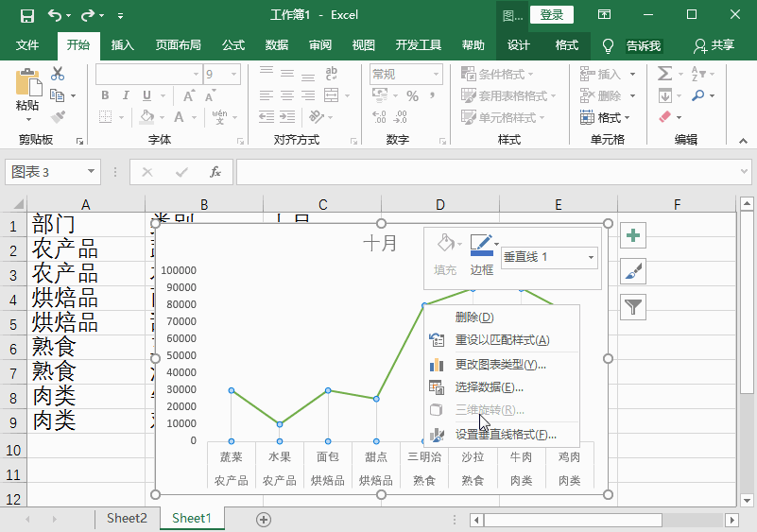Open the 套用表格格式 dropdown

(x=508, y=95)
